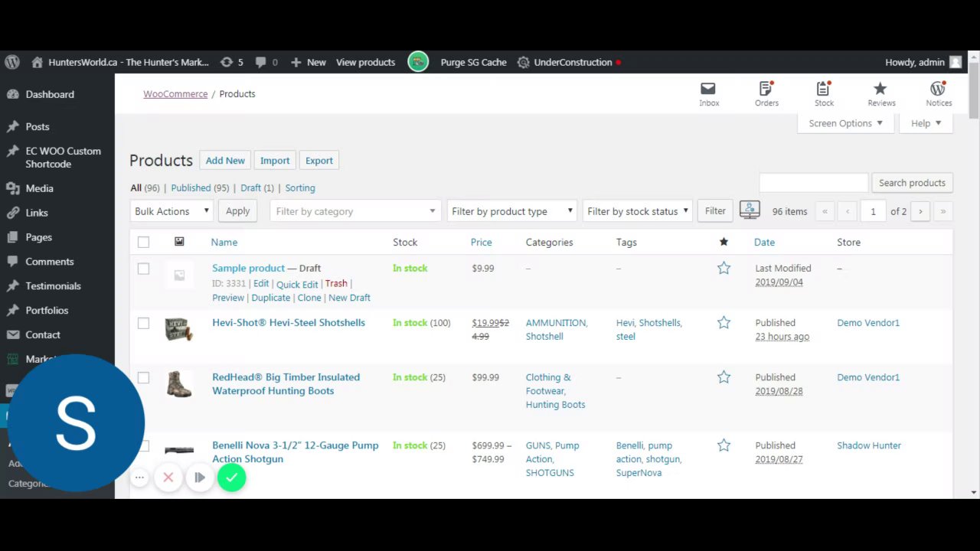Toggle featured star for Sample product
The width and height of the screenshot is (980, 551).
click(x=724, y=268)
